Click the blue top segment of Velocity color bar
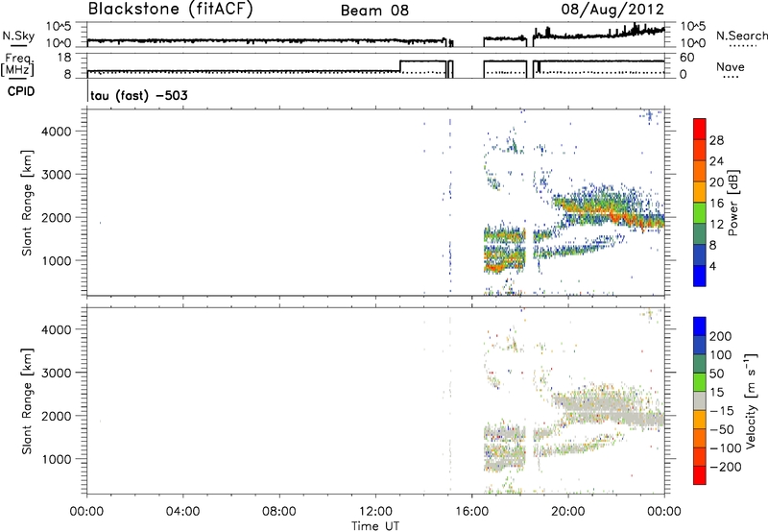The width and height of the screenshot is (768, 532). (x=700, y=326)
